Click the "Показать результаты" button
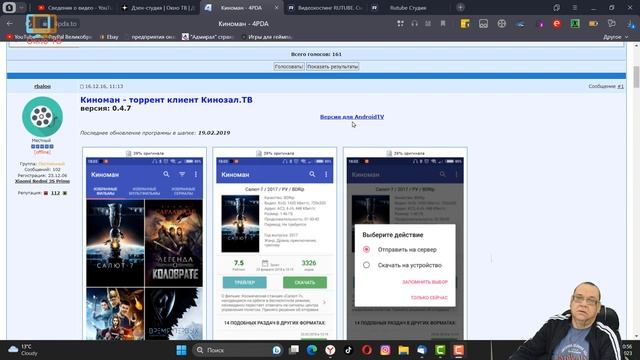Viewport: 640px width, 360px height. [333, 67]
